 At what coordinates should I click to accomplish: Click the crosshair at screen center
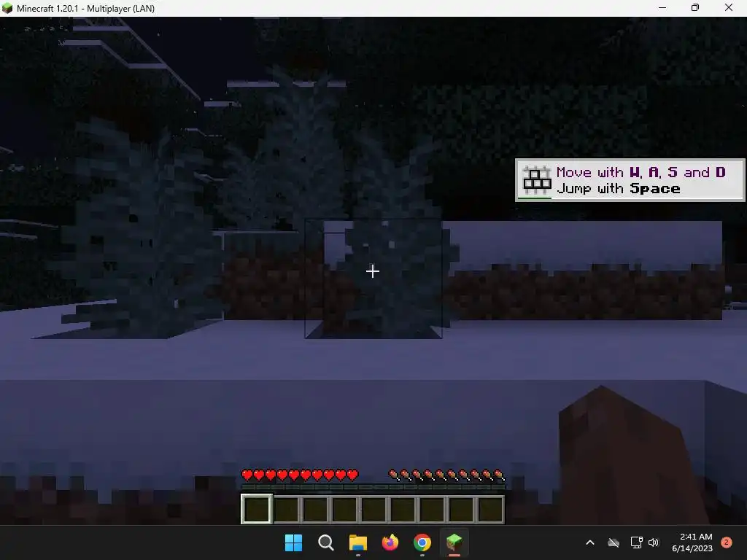coord(373,271)
